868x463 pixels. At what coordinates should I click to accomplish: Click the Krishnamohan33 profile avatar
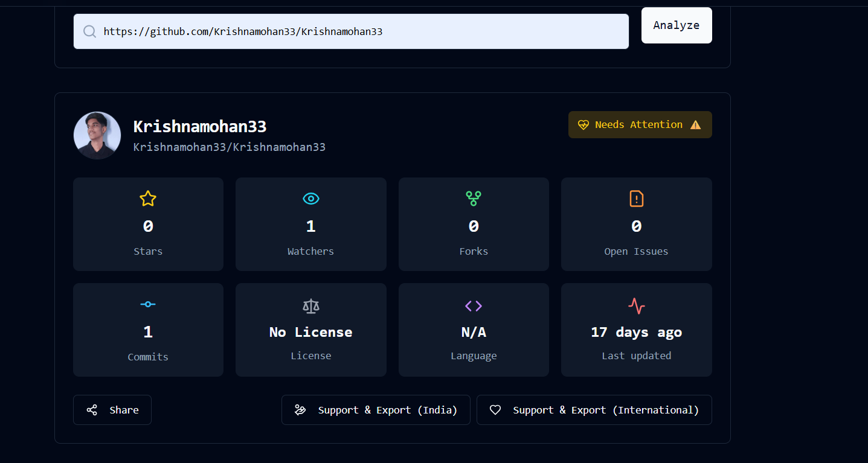[97, 135]
